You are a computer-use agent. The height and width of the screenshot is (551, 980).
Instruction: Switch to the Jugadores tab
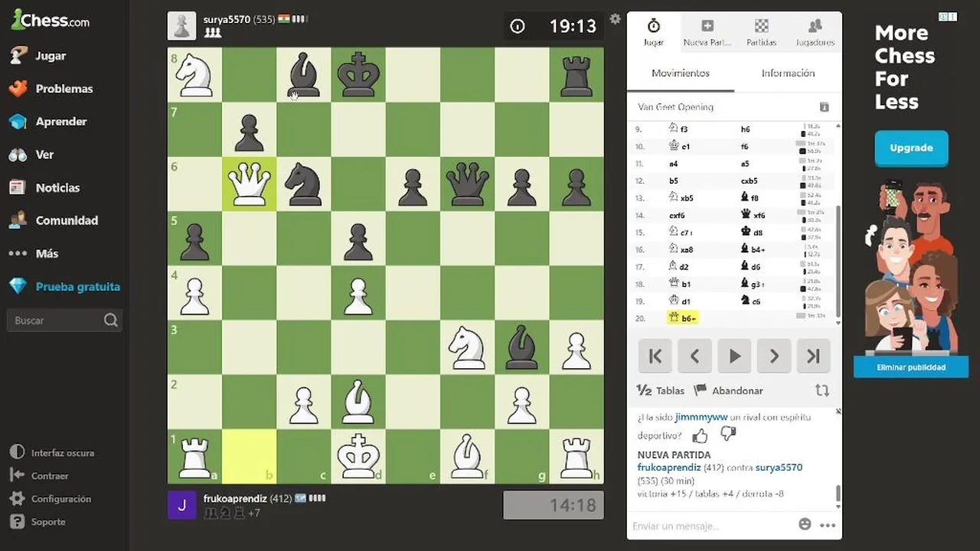[815, 33]
